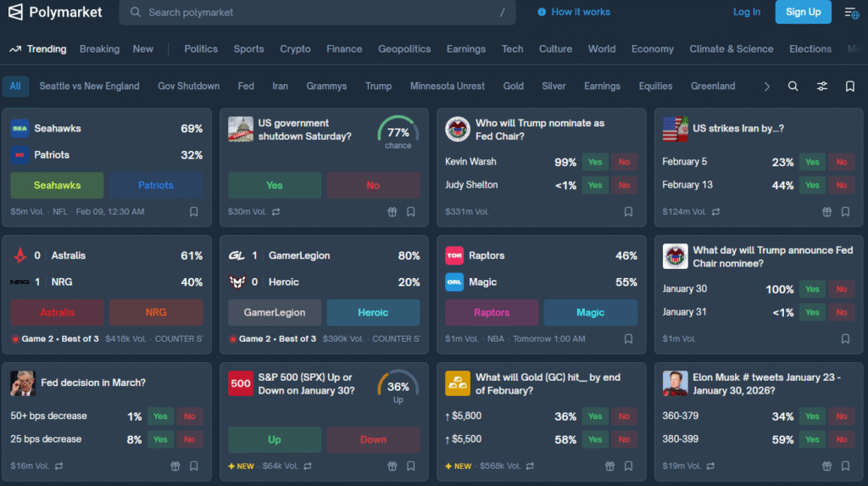Viewport: 868px width, 486px height.
Task: Bookmark the Elon Musk tweets market
Action: click(x=845, y=466)
